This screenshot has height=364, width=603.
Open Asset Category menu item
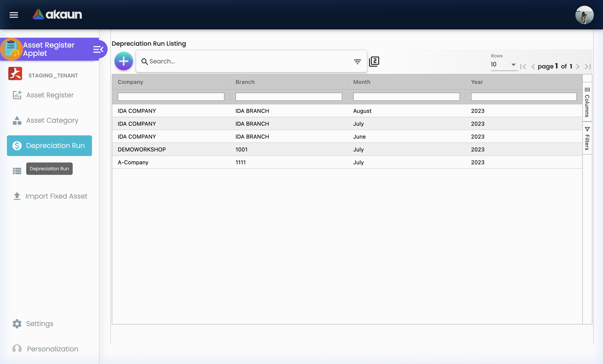click(52, 120)
